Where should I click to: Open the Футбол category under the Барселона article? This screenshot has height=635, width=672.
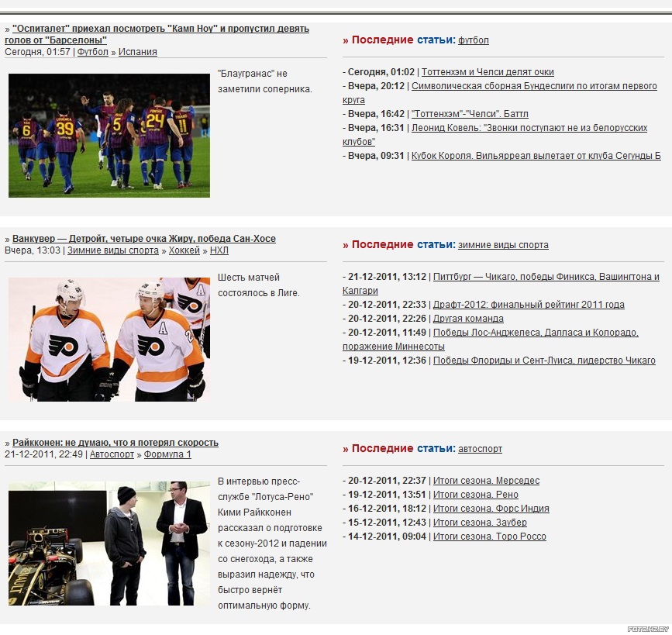click(92, 52)
